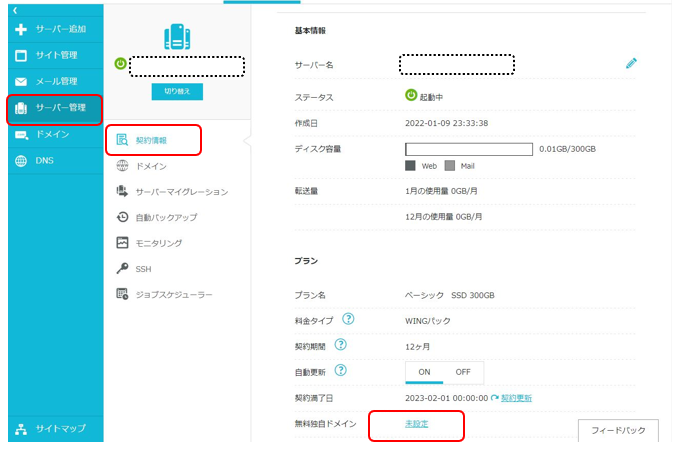Click WINGパック fee type value
Screen dimensions: 676x451
428,321
